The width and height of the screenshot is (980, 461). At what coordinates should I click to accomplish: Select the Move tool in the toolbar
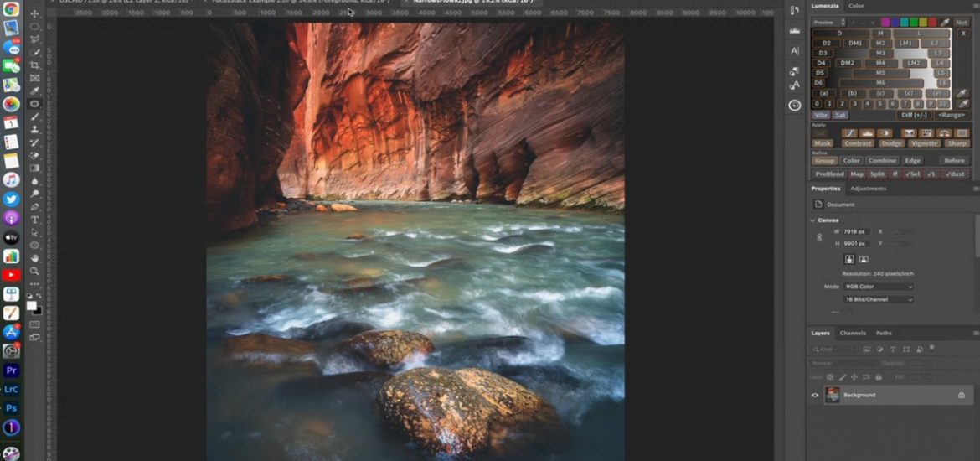(x=34, y=13)
